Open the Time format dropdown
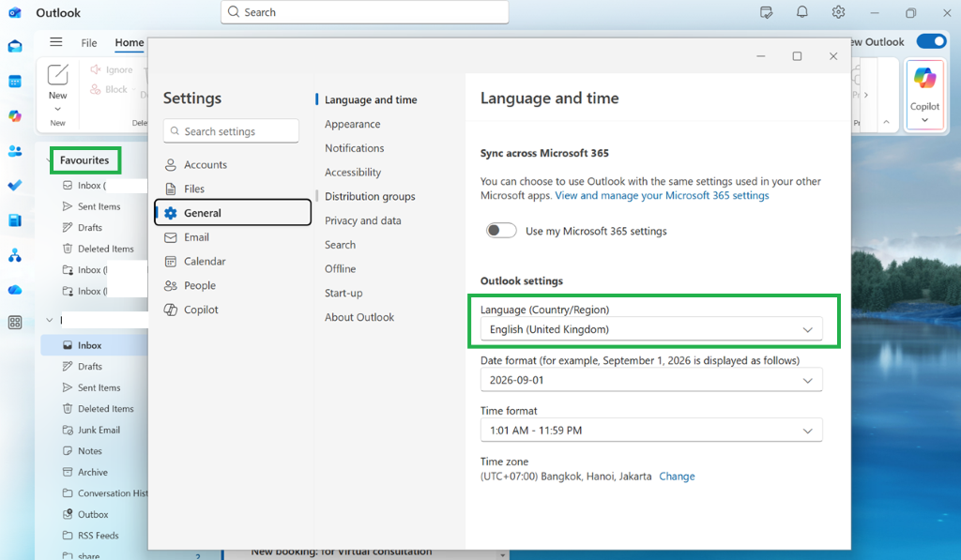This screenshot has height=560, width=961. point(651,431)
